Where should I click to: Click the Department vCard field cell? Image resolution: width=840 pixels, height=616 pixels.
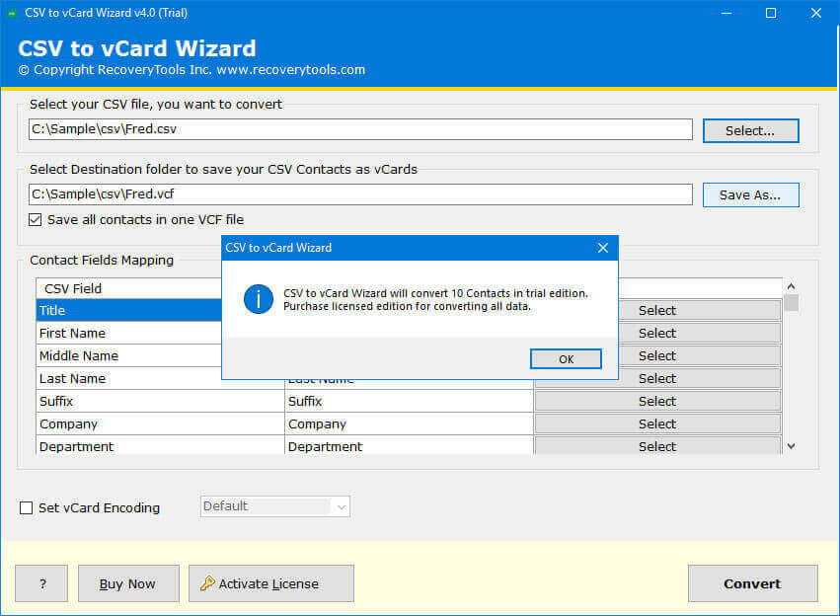[409, 445]
